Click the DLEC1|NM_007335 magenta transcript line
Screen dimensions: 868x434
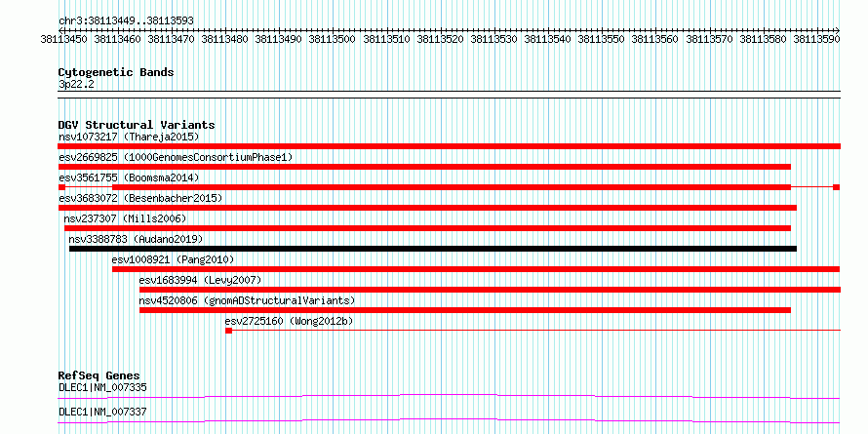[x=449, y=396]
